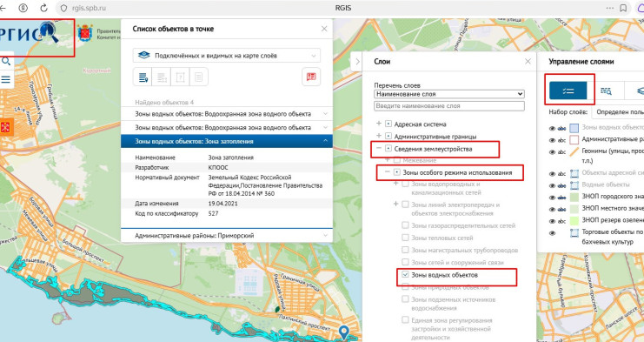Viewport: 644px width, 342px height.
Task: Collapse the 'Зона затопления' result row
Action: (227, 141)
